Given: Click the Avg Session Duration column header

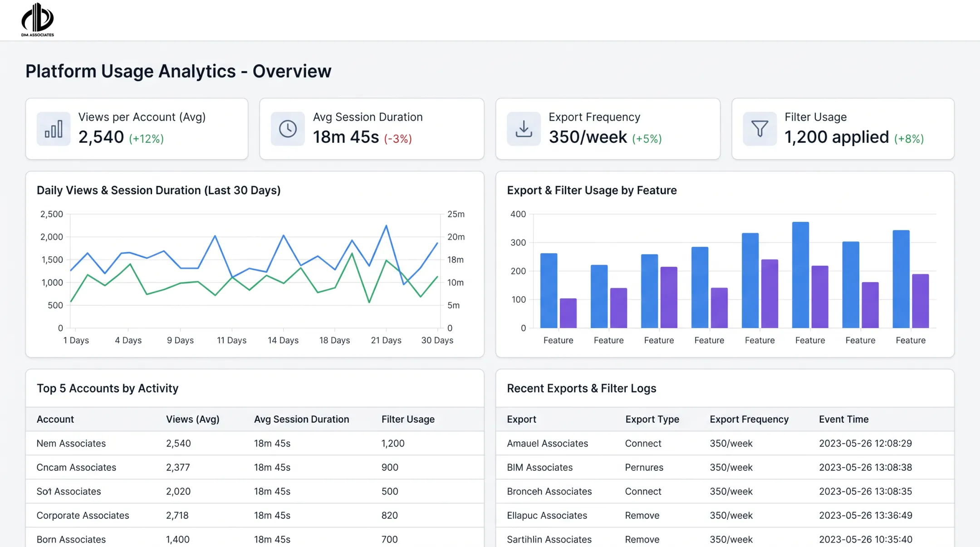Looking at the screenshot, I should [301, 419].
